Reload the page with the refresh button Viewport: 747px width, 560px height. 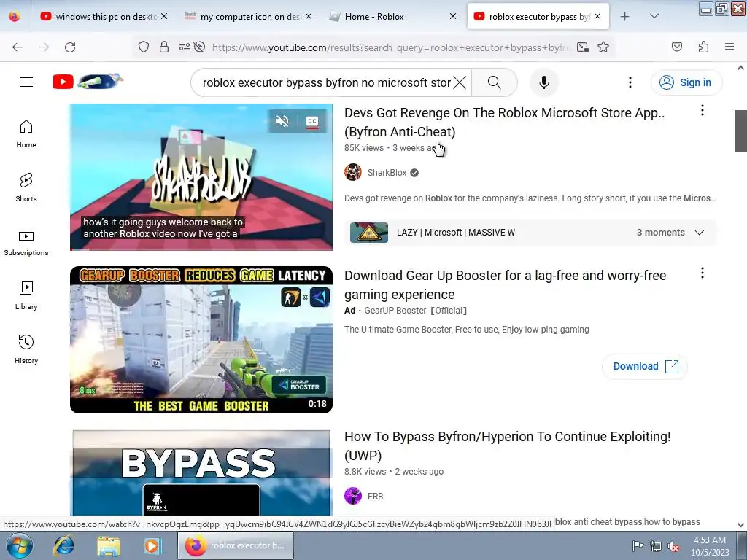tap(70, 47)
